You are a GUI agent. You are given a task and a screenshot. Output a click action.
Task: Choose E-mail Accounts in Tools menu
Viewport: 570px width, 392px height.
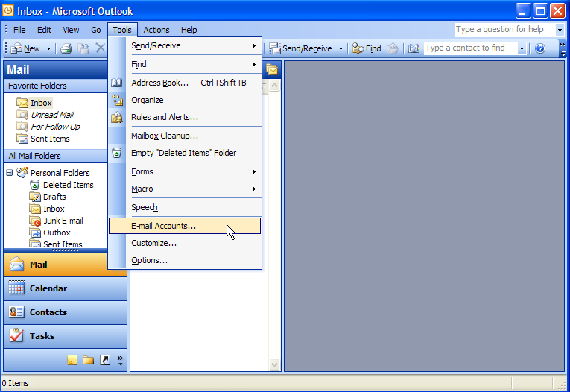(x=185, y=226)
